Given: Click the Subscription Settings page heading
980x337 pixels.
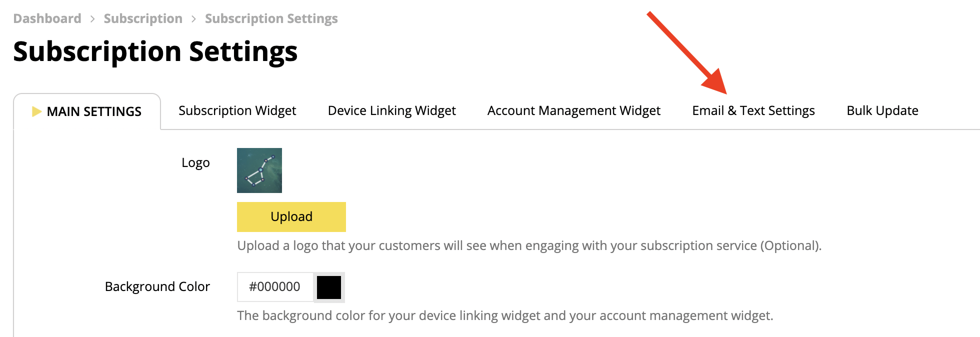Looking at the screenshot, I should tap(155, 52).
